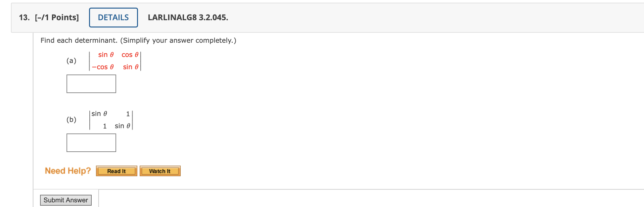The image size is (644, 207).
Task: Click the instruction text about simplifying answers
Action: pos(138,40)
